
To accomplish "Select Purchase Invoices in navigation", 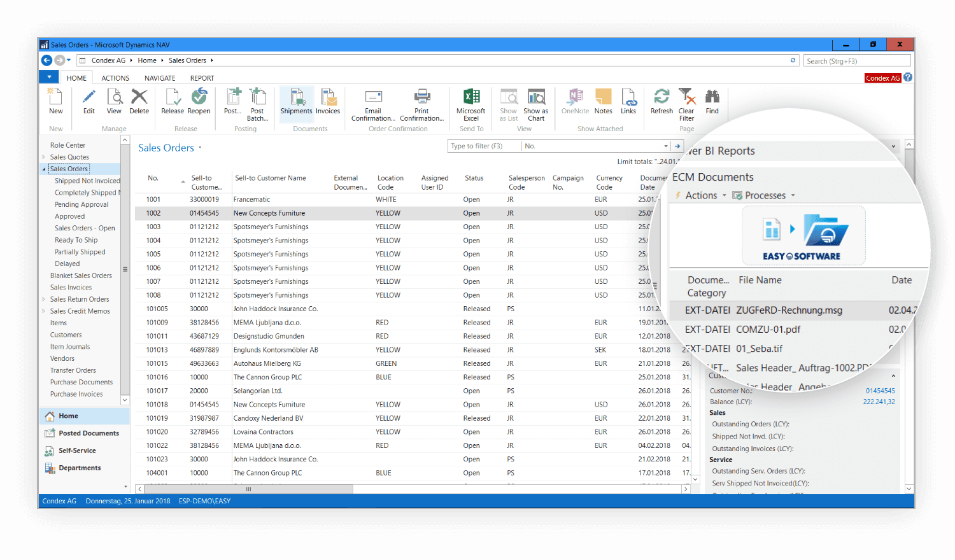I will [76, 394].
